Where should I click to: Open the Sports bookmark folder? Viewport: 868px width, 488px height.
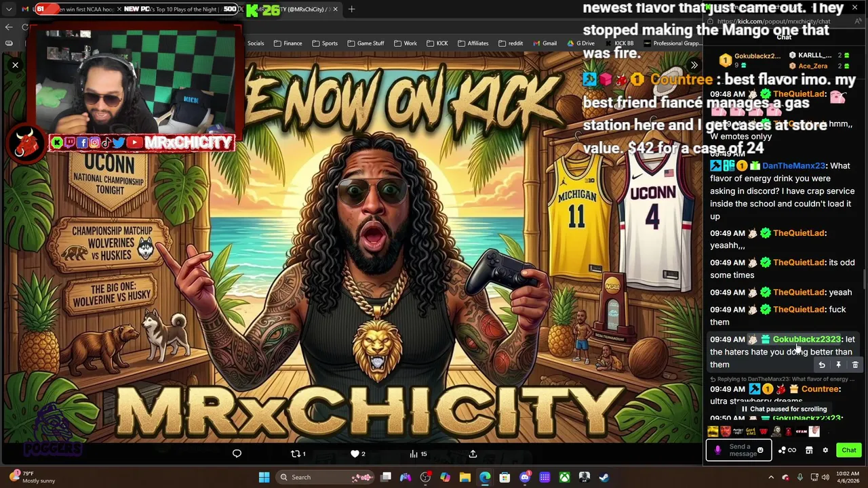coord(325,43)
